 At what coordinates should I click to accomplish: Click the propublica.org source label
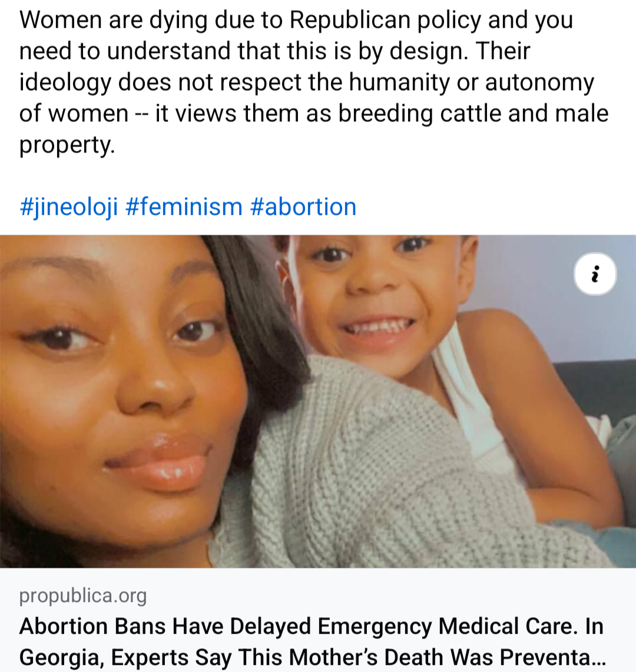(x=83, y=596)
